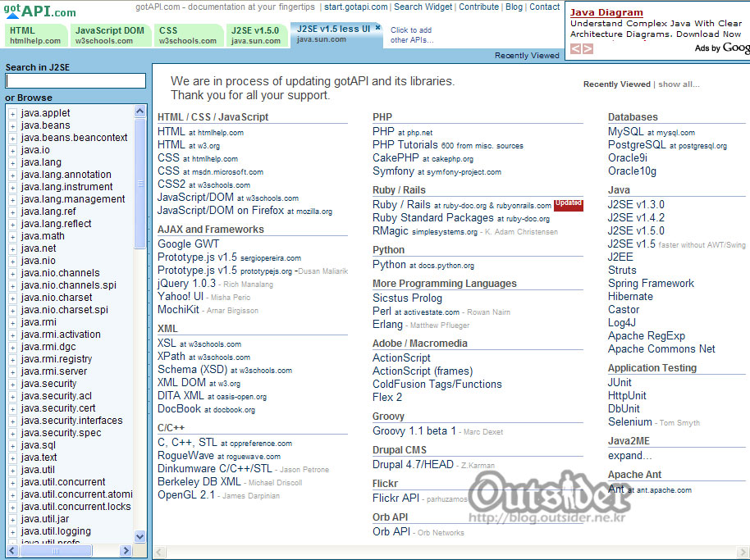Click left arrow of main content scrollbar
Image resolution: width=750 pixels, height=560 pixels.
click(160, 553)
